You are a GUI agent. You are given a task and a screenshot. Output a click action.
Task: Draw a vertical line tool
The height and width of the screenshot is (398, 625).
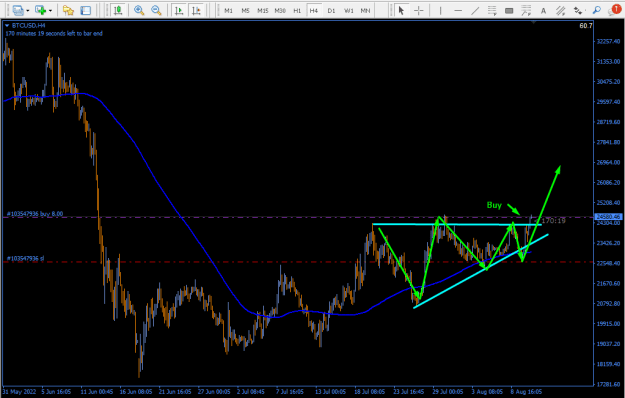[440, 10]
